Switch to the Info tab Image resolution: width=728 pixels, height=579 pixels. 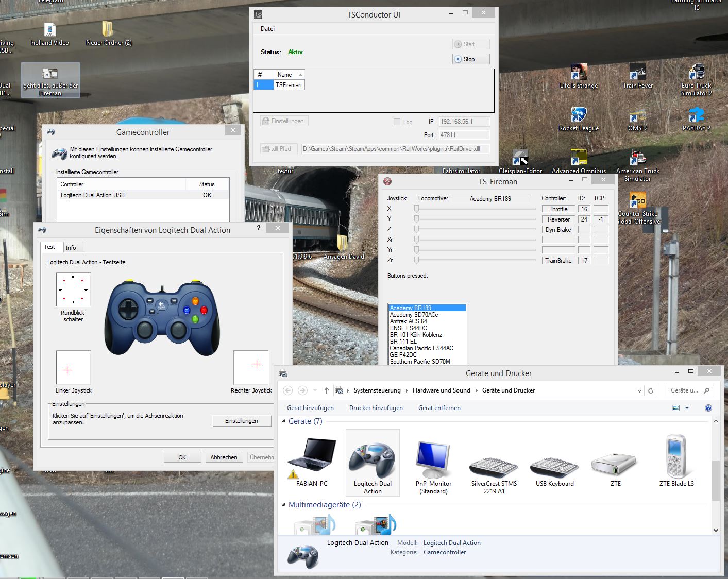pos(71,248)
